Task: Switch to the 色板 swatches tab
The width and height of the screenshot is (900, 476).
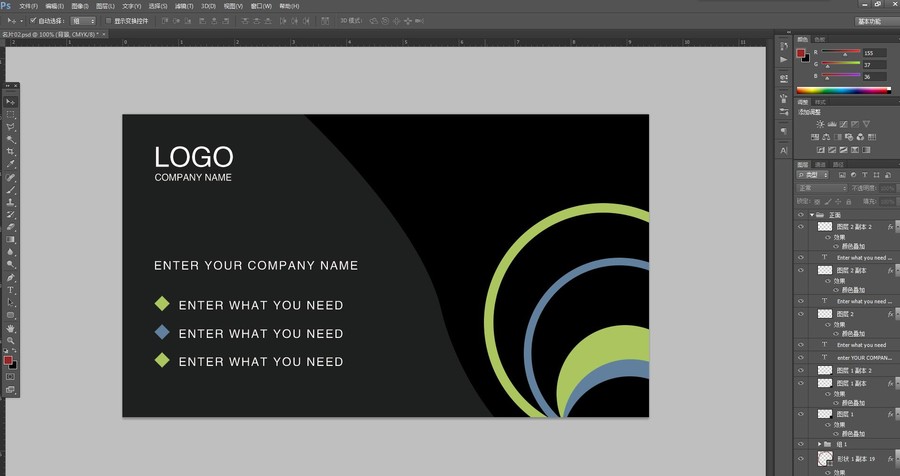Action: (819, 40)
